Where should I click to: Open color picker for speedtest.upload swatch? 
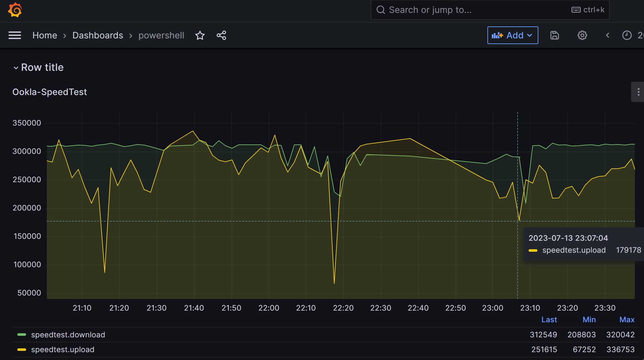coord(22,350)
